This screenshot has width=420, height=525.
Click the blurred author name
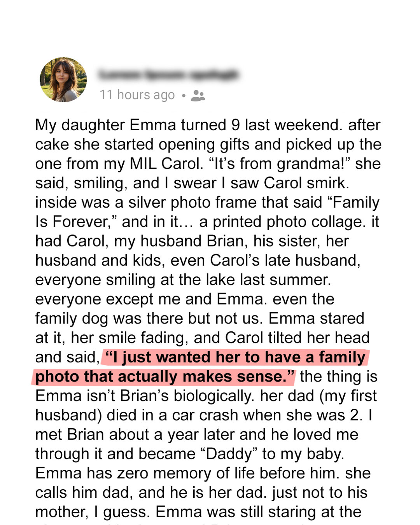click(x=168, y=74)
